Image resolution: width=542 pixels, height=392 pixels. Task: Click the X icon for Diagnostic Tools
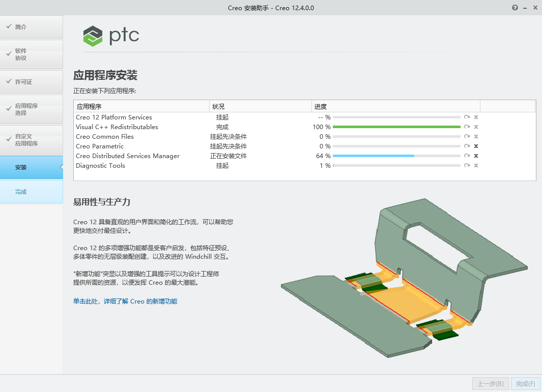click(x=476, y=166)
